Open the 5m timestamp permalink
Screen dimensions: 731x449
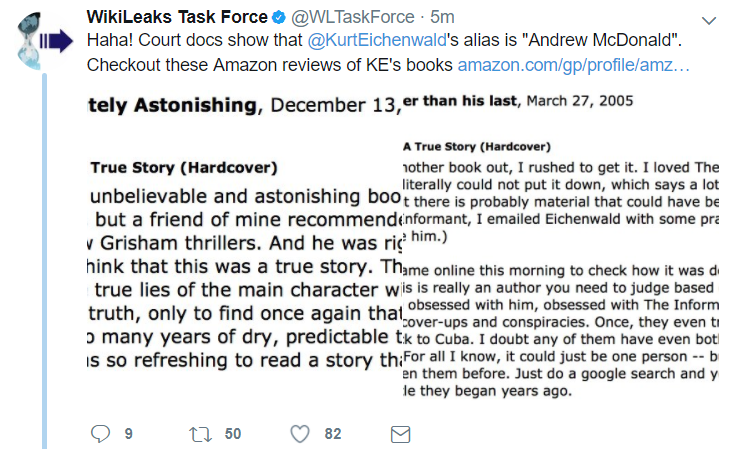pos(442,17)
